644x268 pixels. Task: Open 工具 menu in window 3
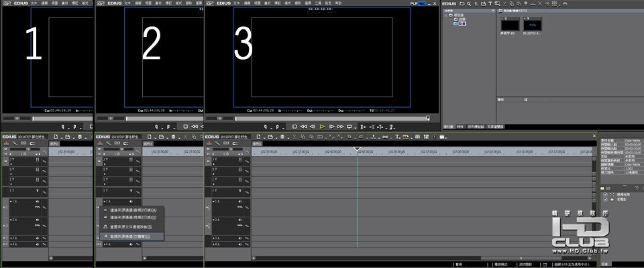coord(318,3)
